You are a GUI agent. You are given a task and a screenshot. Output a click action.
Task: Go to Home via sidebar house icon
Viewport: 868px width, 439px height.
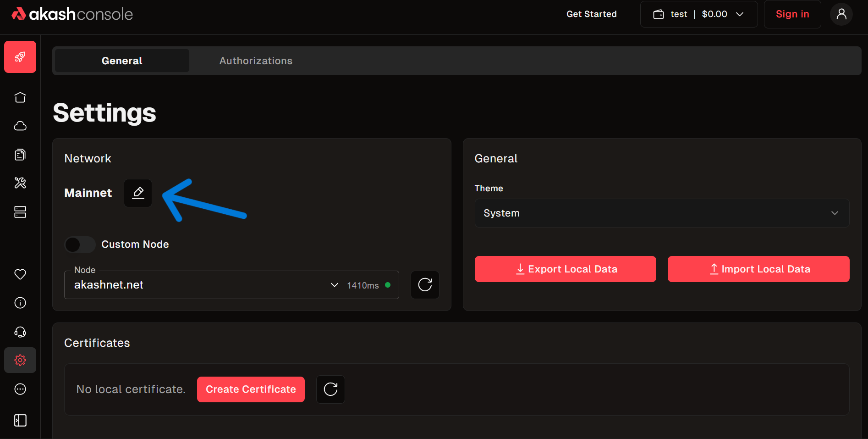[20, 97]
